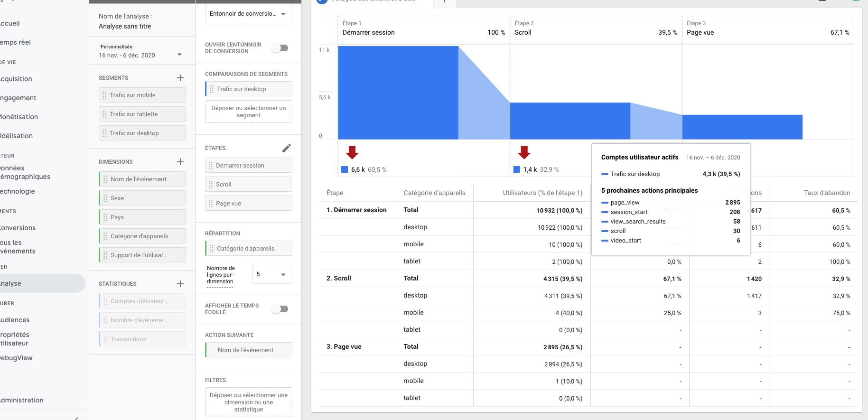Select Nombre d'événements statistic chip
Image resolution: width=868 pixels, height=420 pixels.
(142, 320)
